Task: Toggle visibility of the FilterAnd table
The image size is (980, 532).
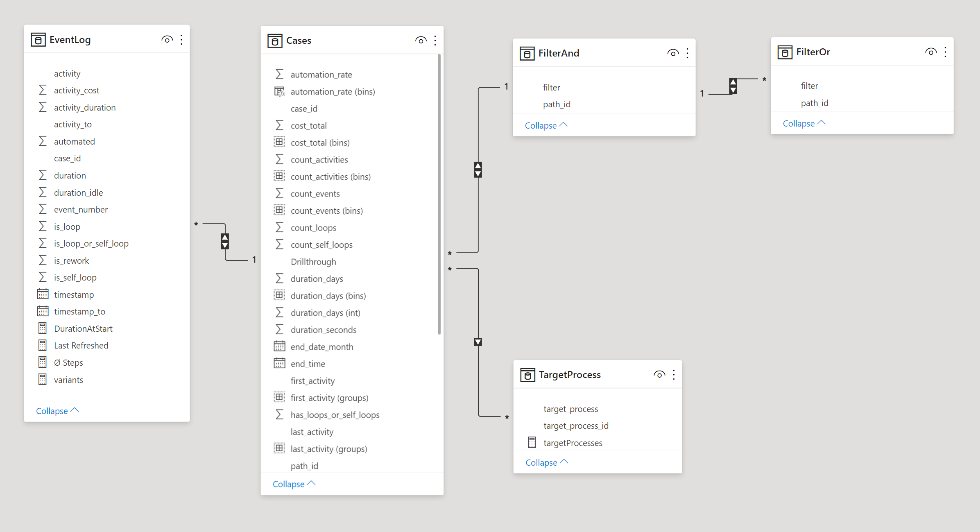Action: (x=673, y=53)
